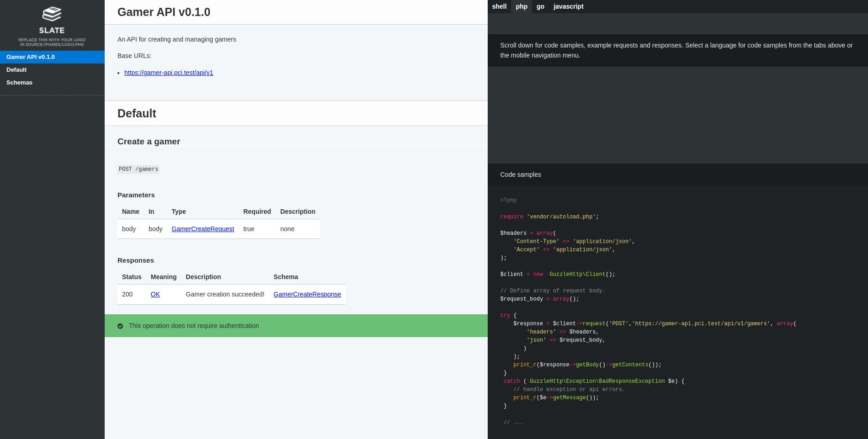Click the 'Accept' => 'application/json' code line
Screen dimensions: 868x439
[564, 250]
